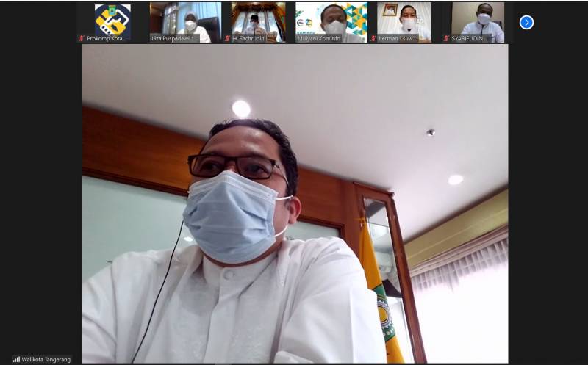Click the signal strength icon near Walikota Tangerang
Screen dimensions: 588x365
coord(16,359)
